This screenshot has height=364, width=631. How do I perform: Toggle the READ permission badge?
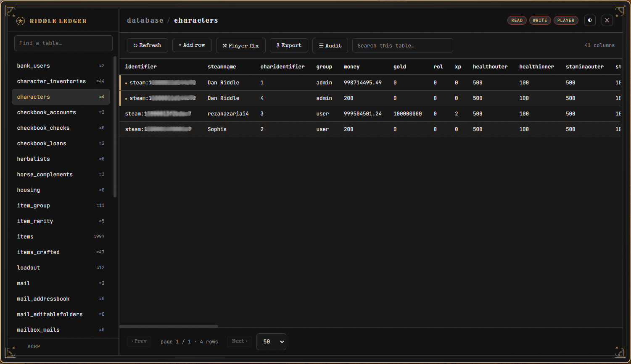coord(517,20)
